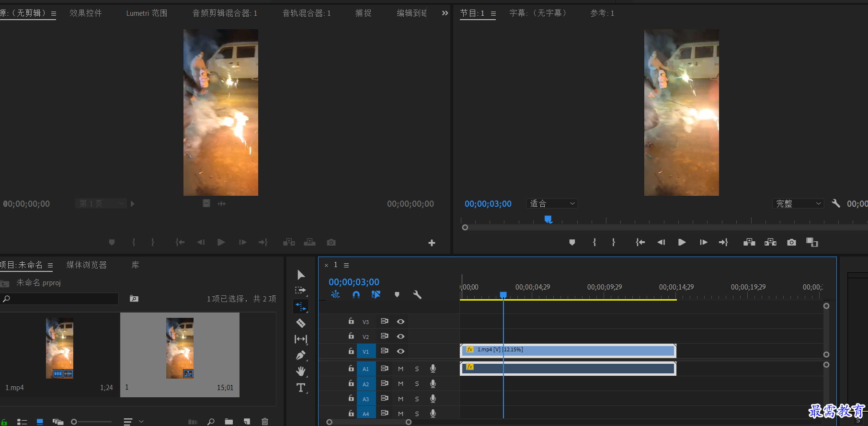Switch to the 媒体浏览器 tab
The width and height of the screenshot is (868, 426).
point(86,265)
